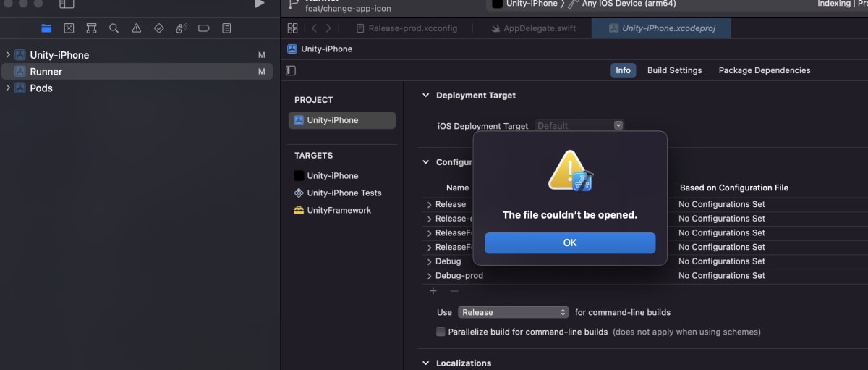Screen dimensions: 868x370
Task: Open the related items grid icon
Action: point(292,28)
